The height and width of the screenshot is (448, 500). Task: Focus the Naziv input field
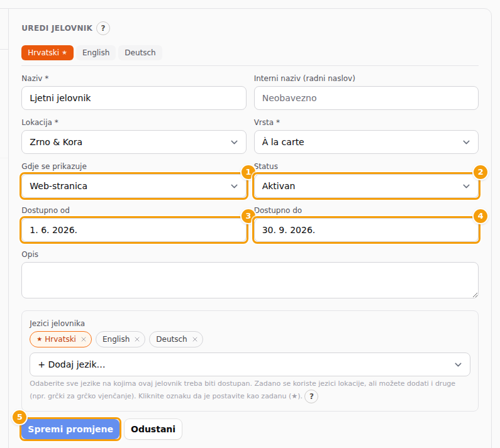point(134,98)
